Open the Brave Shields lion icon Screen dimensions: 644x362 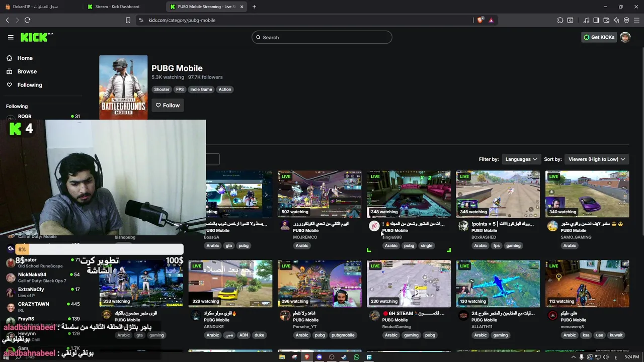(x=480, y=20)
